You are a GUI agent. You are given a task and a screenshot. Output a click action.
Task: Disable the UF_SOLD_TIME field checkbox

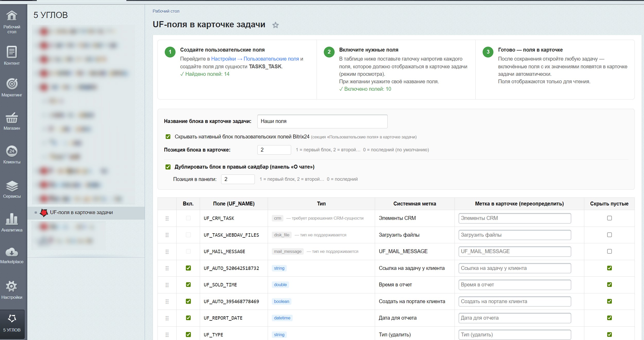188,285
